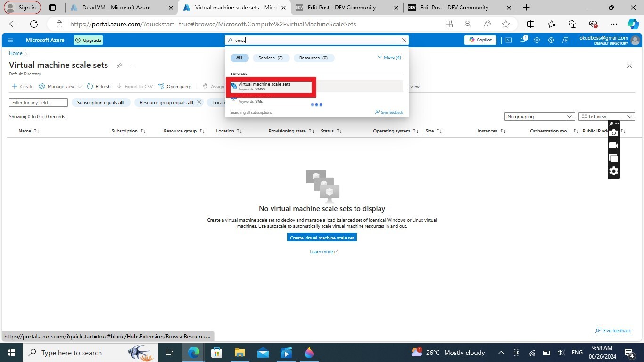Open a new browser tab

tap(526, 8)
